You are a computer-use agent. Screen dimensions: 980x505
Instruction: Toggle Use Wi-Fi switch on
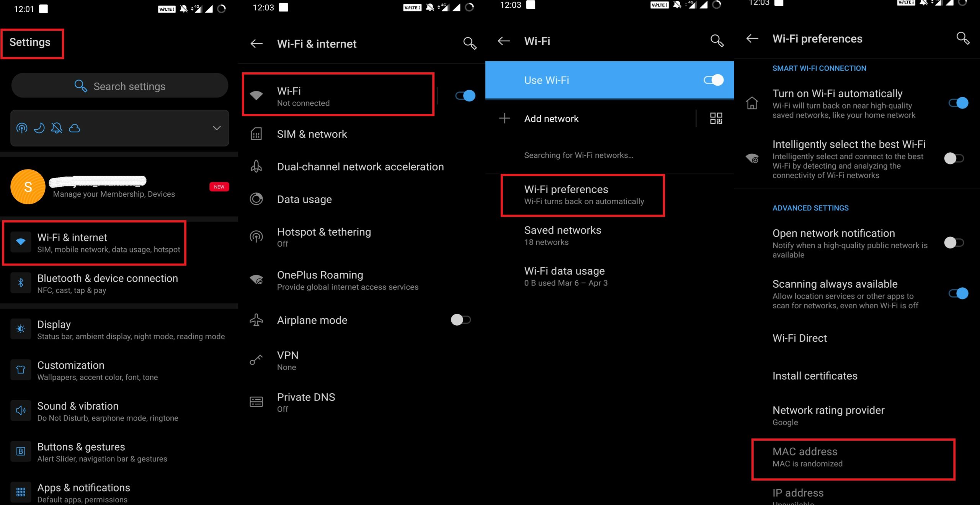pos(713,80)
